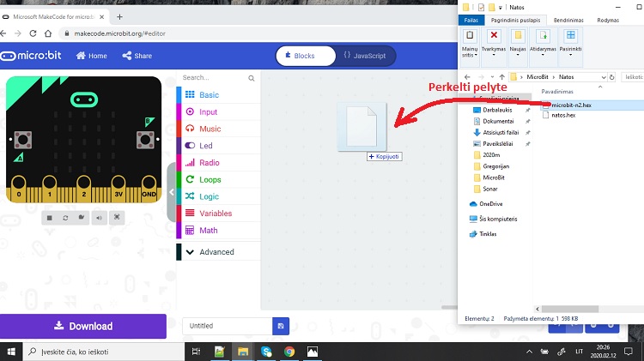This screenshot has width=644, height=361.
Task: Click the micro:bit logo
Action: pyautogui.click(x=31, y=56)
